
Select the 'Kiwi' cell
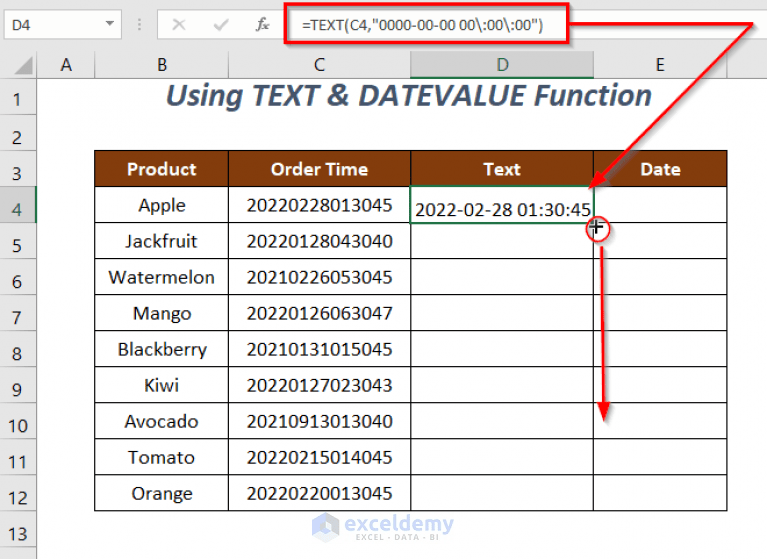(161, 385)
